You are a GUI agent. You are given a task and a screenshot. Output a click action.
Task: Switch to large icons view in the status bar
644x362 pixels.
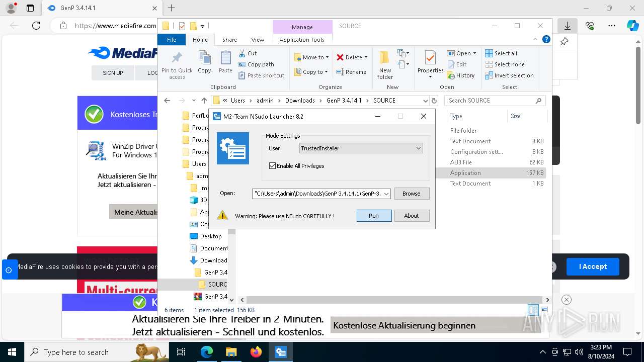(544, 310)
